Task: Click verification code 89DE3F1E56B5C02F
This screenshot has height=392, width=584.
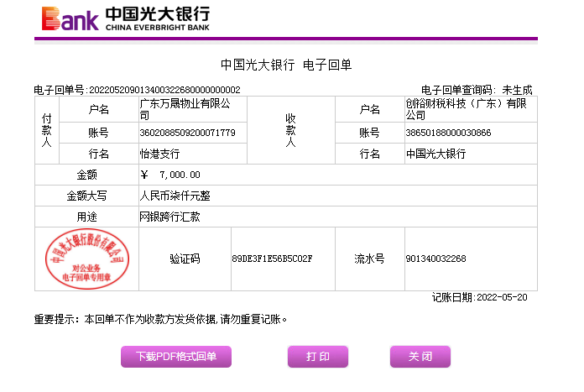Action: [272, 259]
